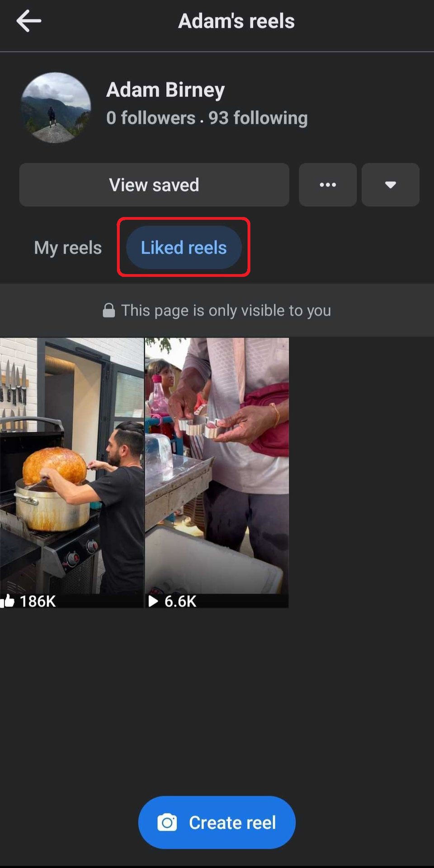
Task: Click the play icon showing 6.6K
Action: [x=153, y=601]
